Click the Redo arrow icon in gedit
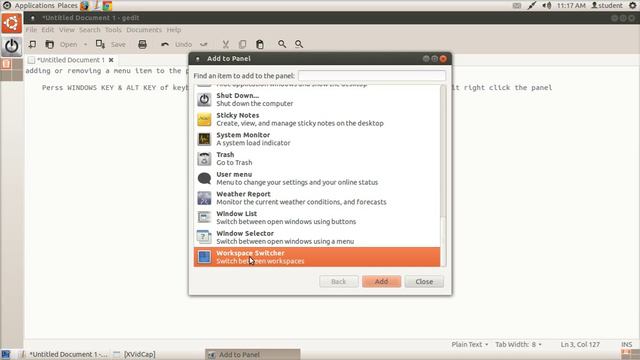This screenshot has width=640, height=360. [204, 44]
